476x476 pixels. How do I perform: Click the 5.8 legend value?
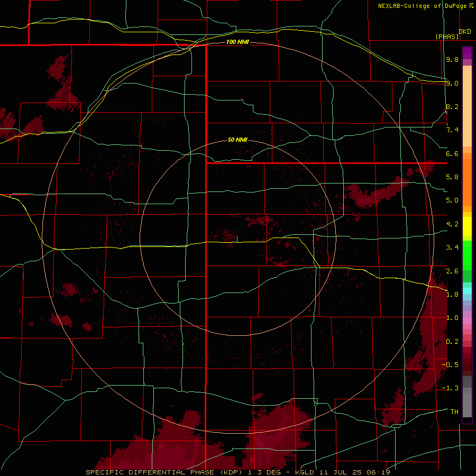452,177
